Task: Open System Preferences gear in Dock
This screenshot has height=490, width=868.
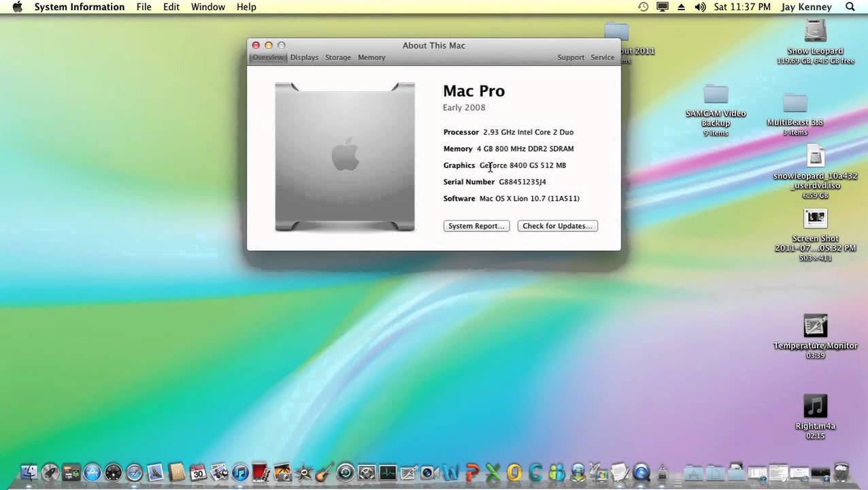Action: 366,472
